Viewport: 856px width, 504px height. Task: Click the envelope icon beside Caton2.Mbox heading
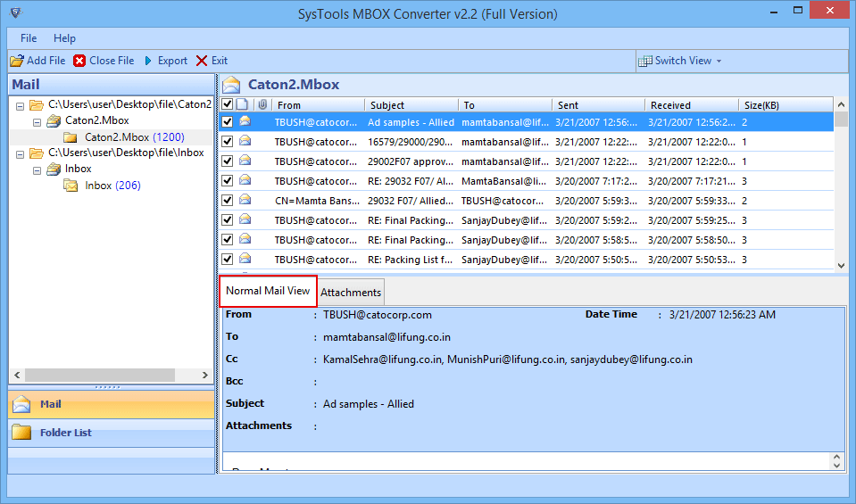coord(231,85)
